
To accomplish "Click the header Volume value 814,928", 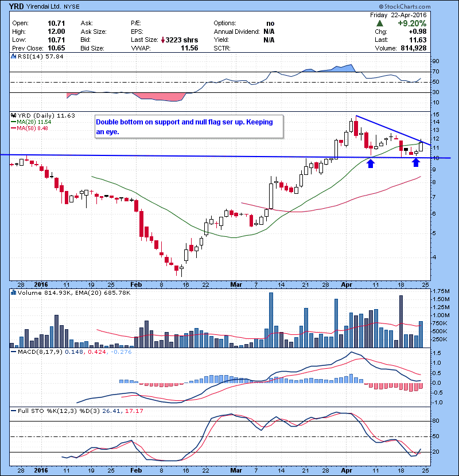I will tap(414, 48).
